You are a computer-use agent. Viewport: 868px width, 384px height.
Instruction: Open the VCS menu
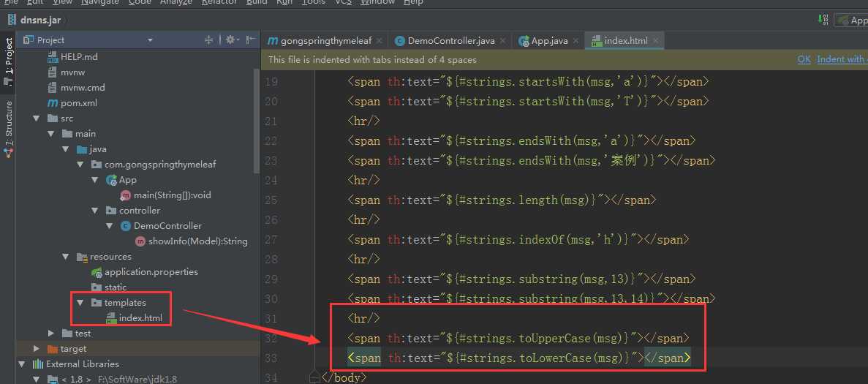pyautogui.click(x=343, y=2)
